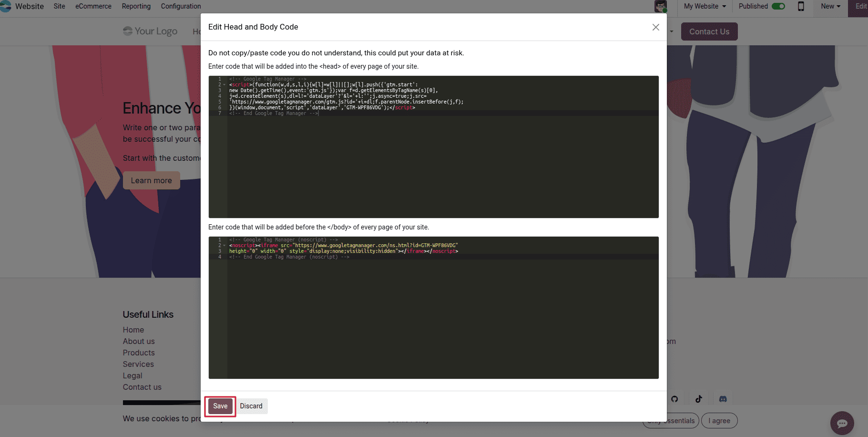Click the googletagmanager.com/gtm.js URL line
Image resolution: width=868 pixels, height=437 pixels.
coord(346,102)
